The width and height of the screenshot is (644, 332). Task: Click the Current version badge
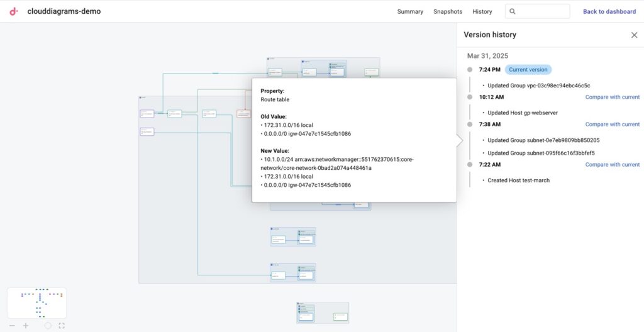(528, 70)
